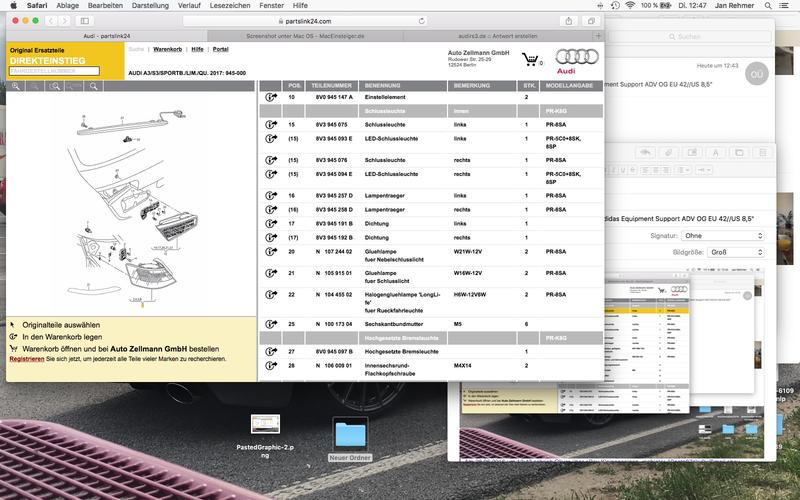Show all Safari tabs overview

(x=591, y=20)
